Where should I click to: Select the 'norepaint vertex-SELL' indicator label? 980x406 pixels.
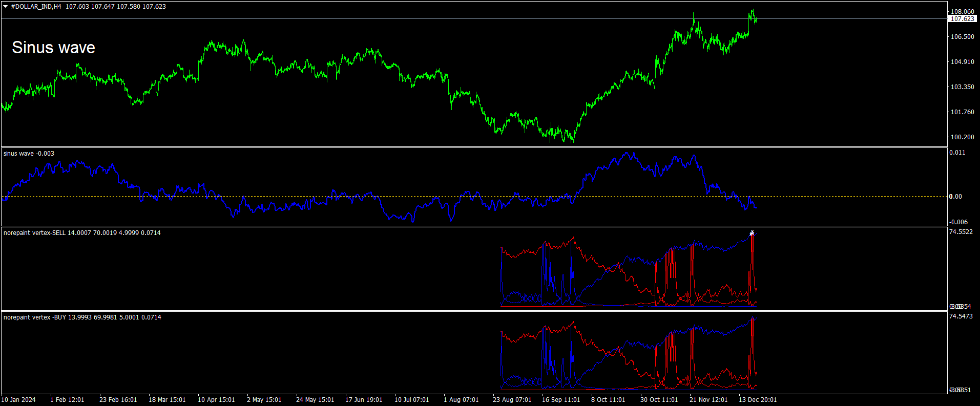click(34, 233)
